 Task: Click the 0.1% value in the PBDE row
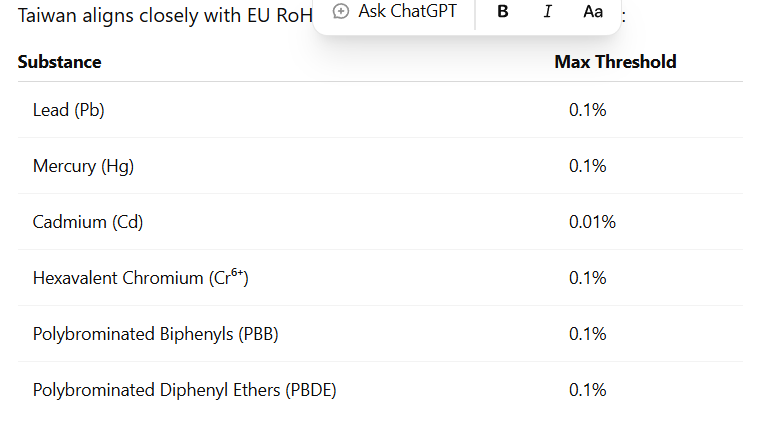pyautogui.click(x=588, y=390)
